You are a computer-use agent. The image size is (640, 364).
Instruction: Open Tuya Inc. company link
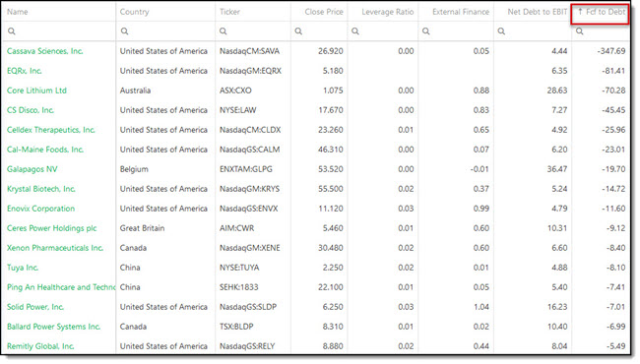(x=23, y=268)
